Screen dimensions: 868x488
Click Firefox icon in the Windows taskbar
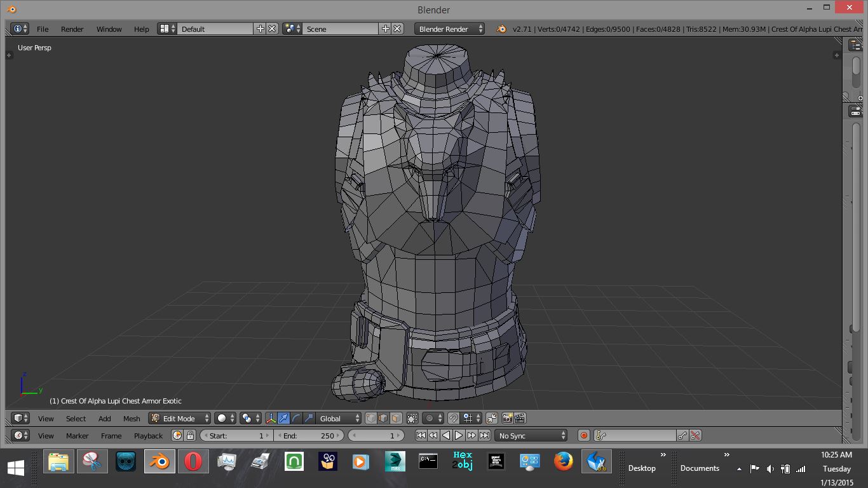click(563, 461)
